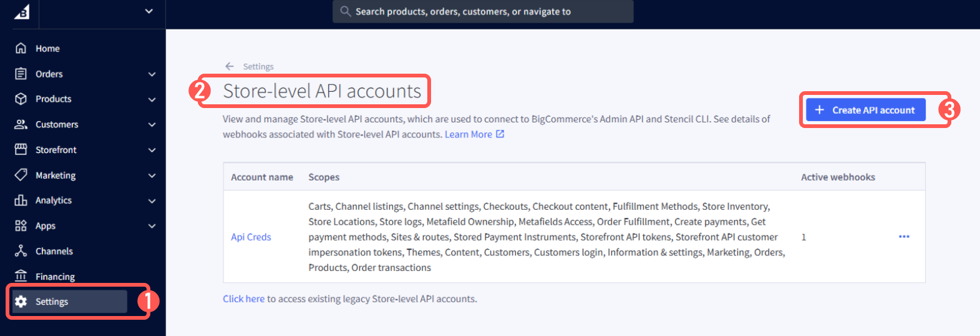Click the Settings gear icon
This screenshot has width=980, height=336.
pyautogui.click(x=21, y=302)
